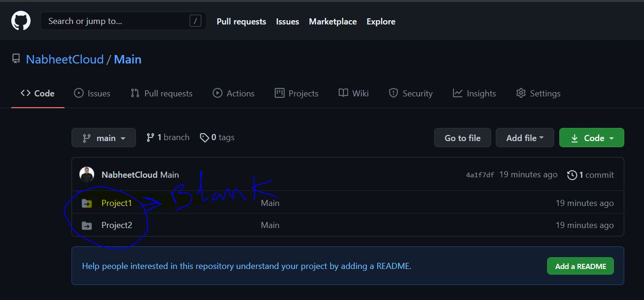Viewport: 644px width, 300px height.
Task: Click the GitHub Octocat logo
Action: click(21, 21)
